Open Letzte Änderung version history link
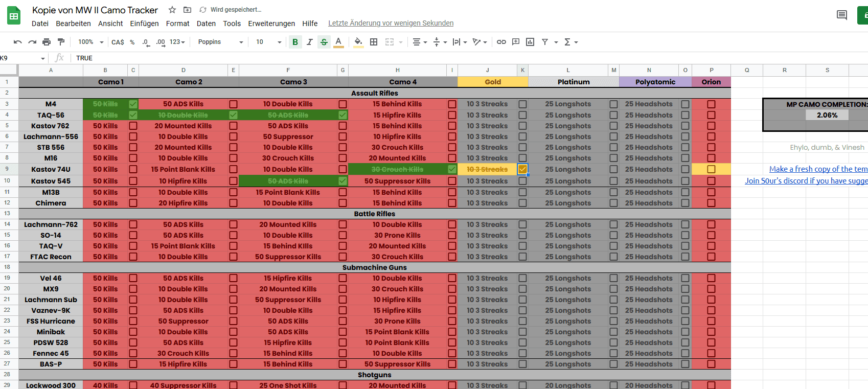Screen dimensions: 868x389 391,23
